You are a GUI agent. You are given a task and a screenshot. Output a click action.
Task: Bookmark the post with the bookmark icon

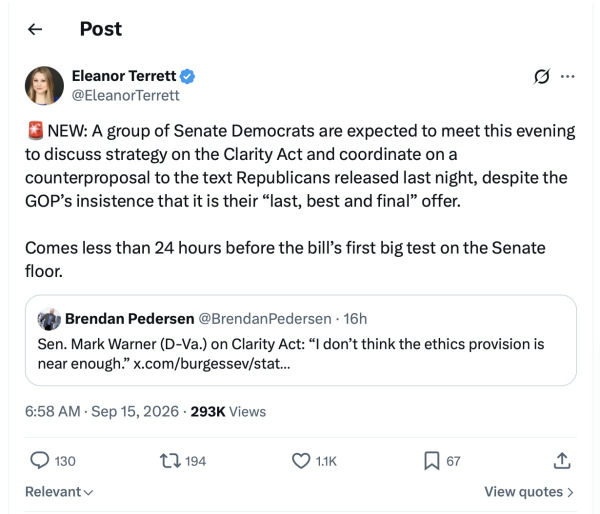(x=432, y=461)
